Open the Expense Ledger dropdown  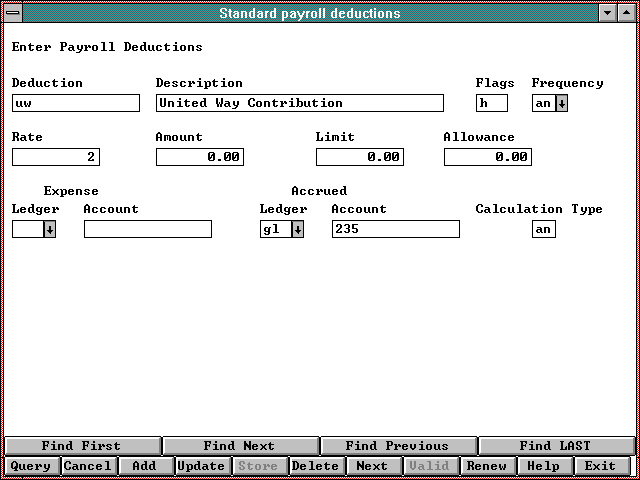click(49, 229)
